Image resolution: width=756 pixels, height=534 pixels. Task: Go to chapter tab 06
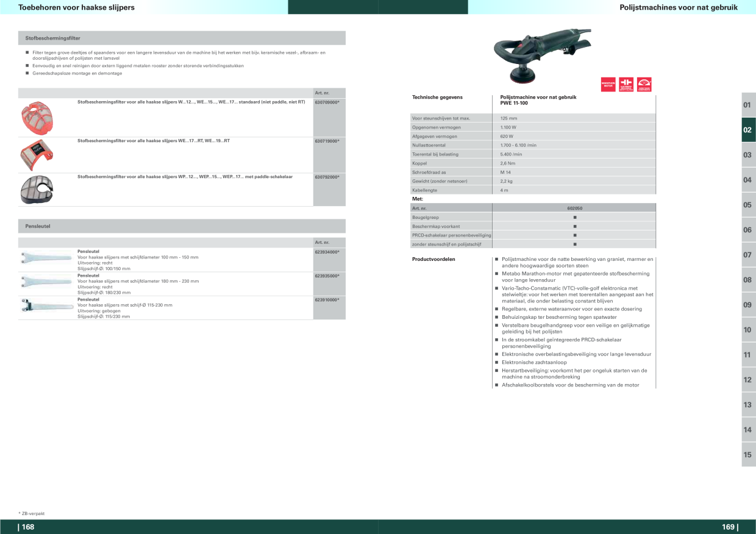pos(748,230)
